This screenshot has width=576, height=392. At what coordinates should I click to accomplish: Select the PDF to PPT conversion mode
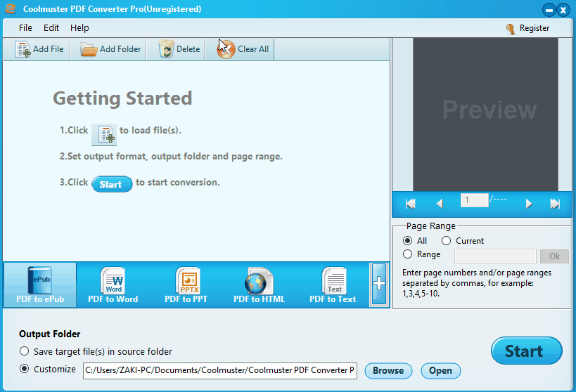[x=186, y=285]
